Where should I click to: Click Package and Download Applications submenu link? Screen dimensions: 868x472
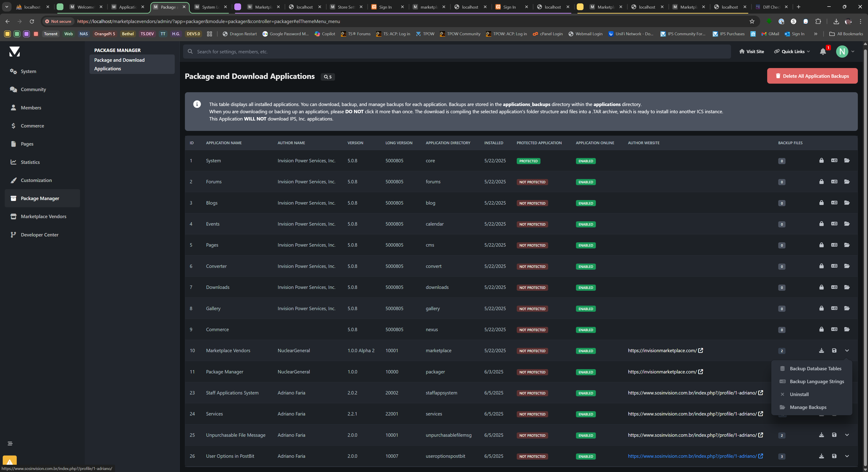[x=132, y=64]
